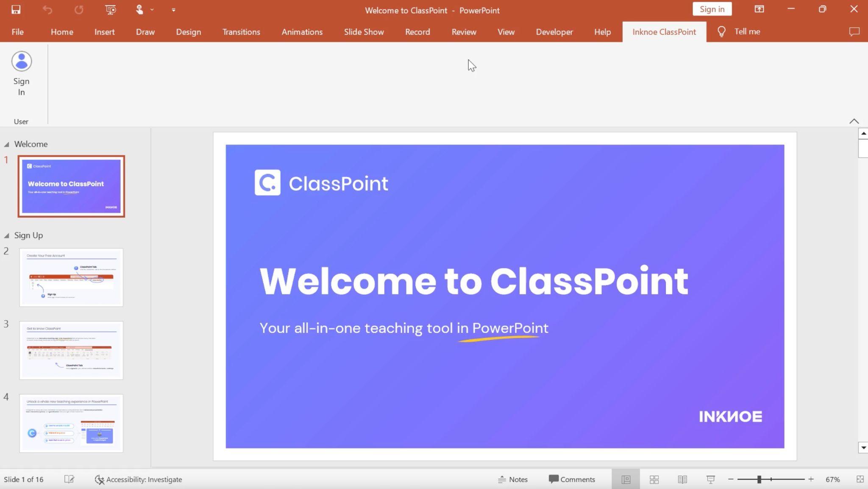This screenshot has height=489, width=868.
Task: Click Accessibility: Investigate in status bar
Action: click(x=138, y=479)
